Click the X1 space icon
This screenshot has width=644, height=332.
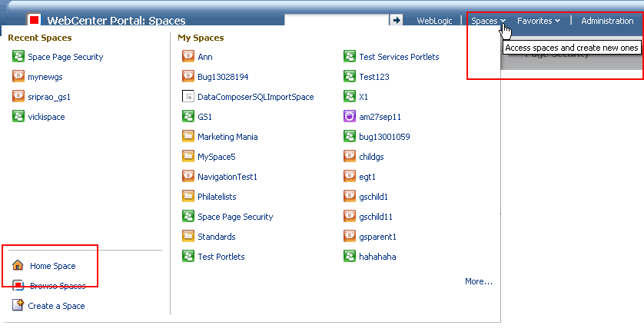[x=349, y=96]
